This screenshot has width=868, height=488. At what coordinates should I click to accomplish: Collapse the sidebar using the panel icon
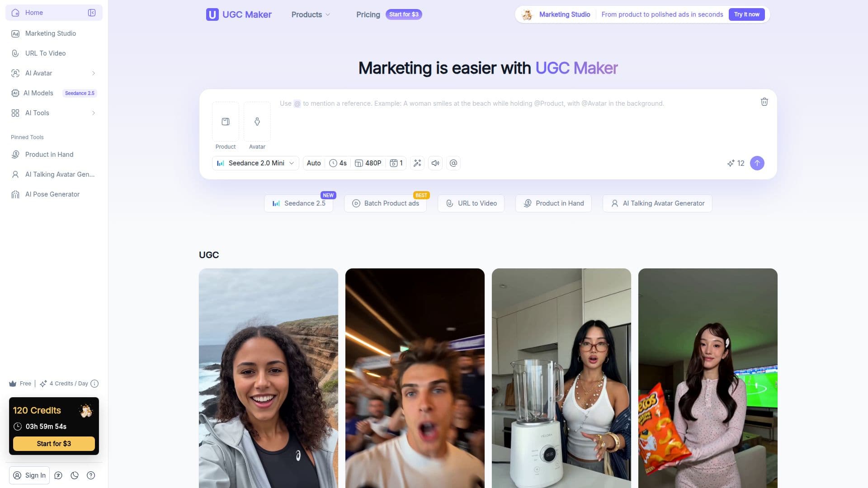pyautogui.click(x=92, y=13)
